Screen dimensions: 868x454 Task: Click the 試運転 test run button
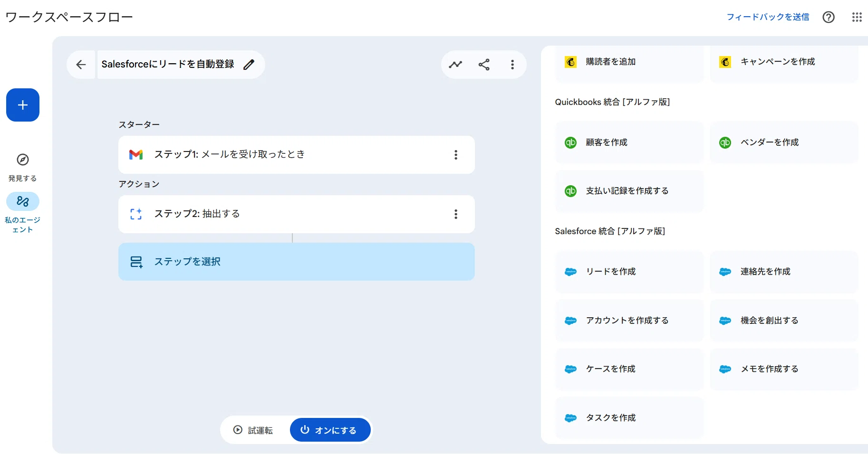254,430
